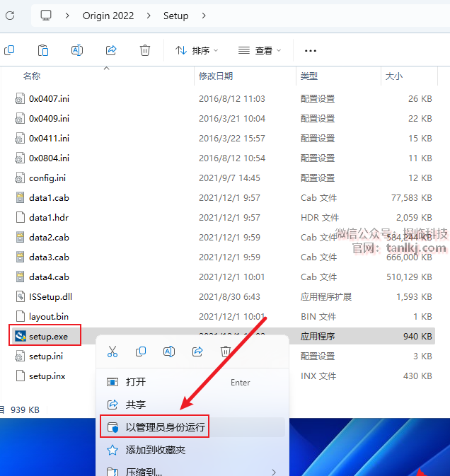
Task: Click the setup.inx file icon
Action: (21, 376)
